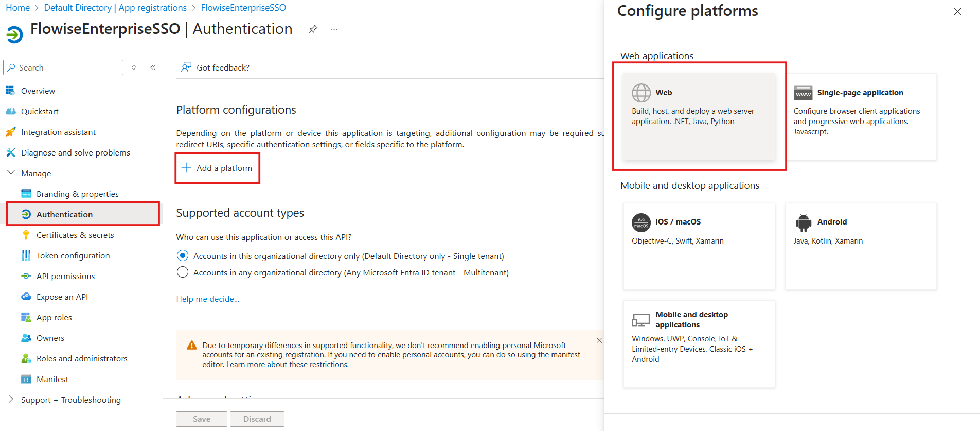This screenshot has width=980, height=431.
Task: Dismiss the personal accounts warning banner
Action: 599,340
